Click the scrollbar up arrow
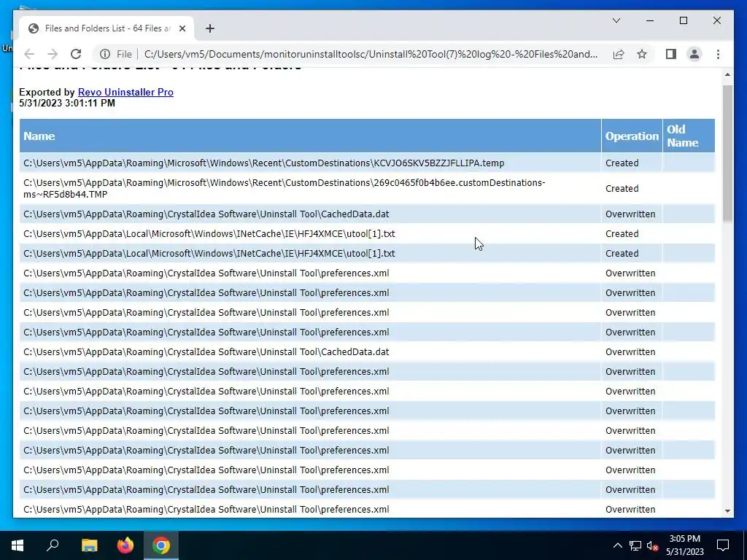This screenshot has height=560, width=747. (727, 75)
